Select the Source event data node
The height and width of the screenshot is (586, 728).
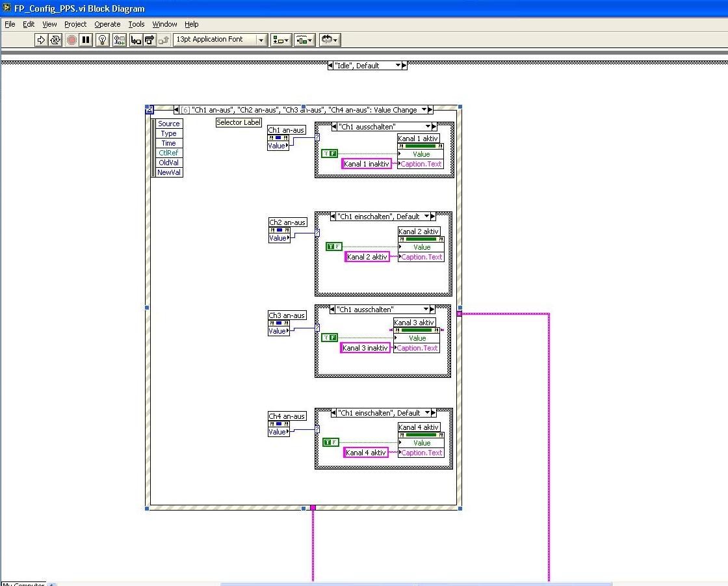[x=168, y=124]
